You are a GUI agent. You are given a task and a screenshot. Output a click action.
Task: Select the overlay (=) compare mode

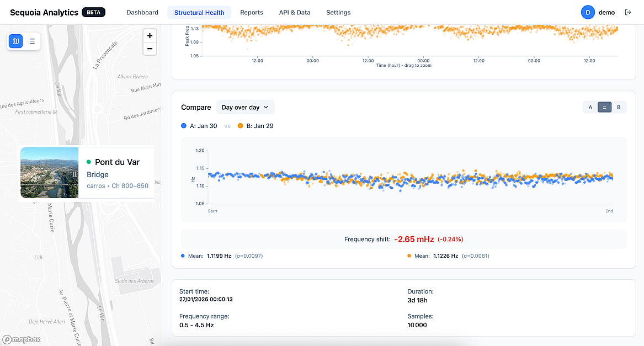point(605,107)
